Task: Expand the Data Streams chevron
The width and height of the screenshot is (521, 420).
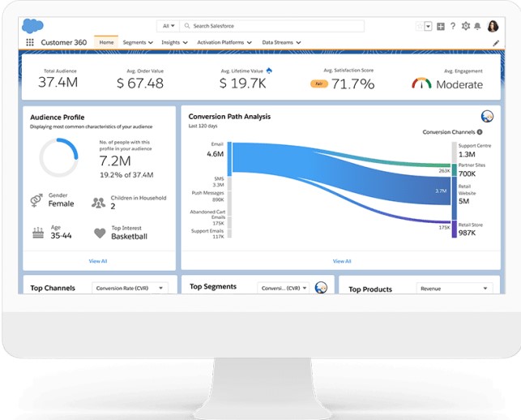Action: (x=298, y=42)
